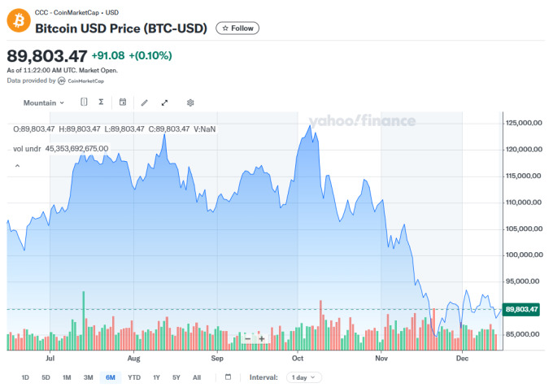Switch to the YTD range
Screen dimensions: 553x392
(x=134, y=377)
